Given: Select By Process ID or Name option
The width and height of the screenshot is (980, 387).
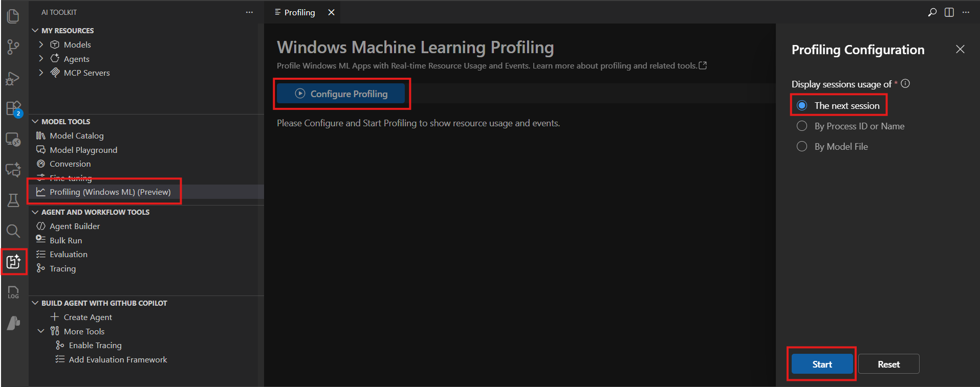Looking at the screenshot, I should [802, 126].
